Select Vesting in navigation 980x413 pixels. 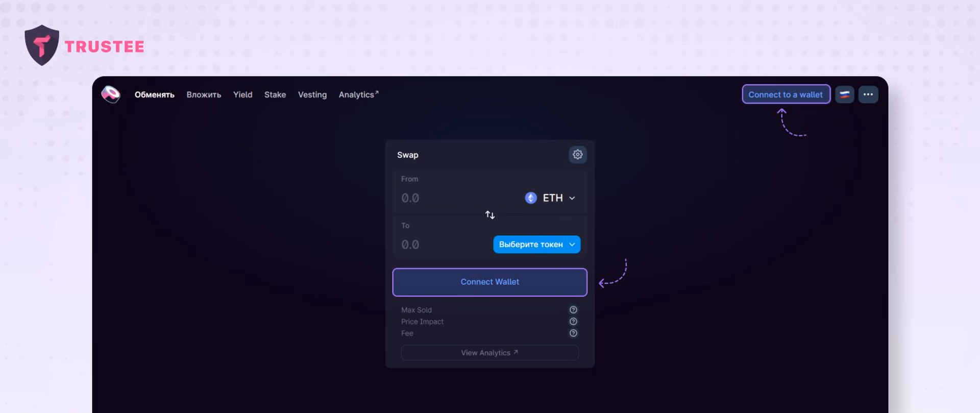(x=312, y=95)
